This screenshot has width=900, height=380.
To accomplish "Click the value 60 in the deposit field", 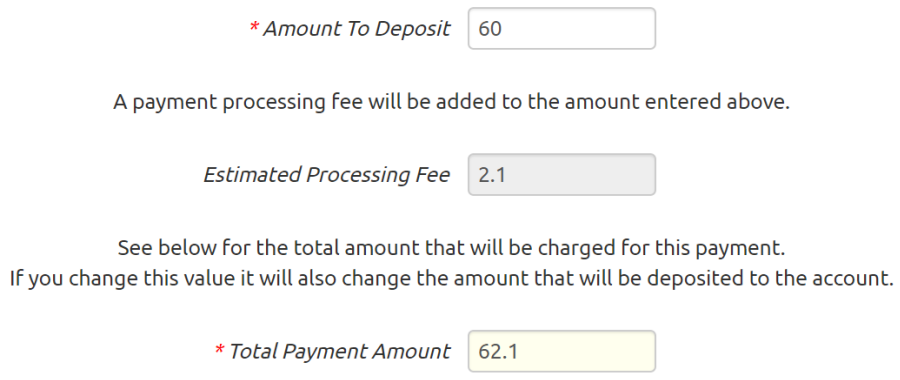I will [490, 29].
